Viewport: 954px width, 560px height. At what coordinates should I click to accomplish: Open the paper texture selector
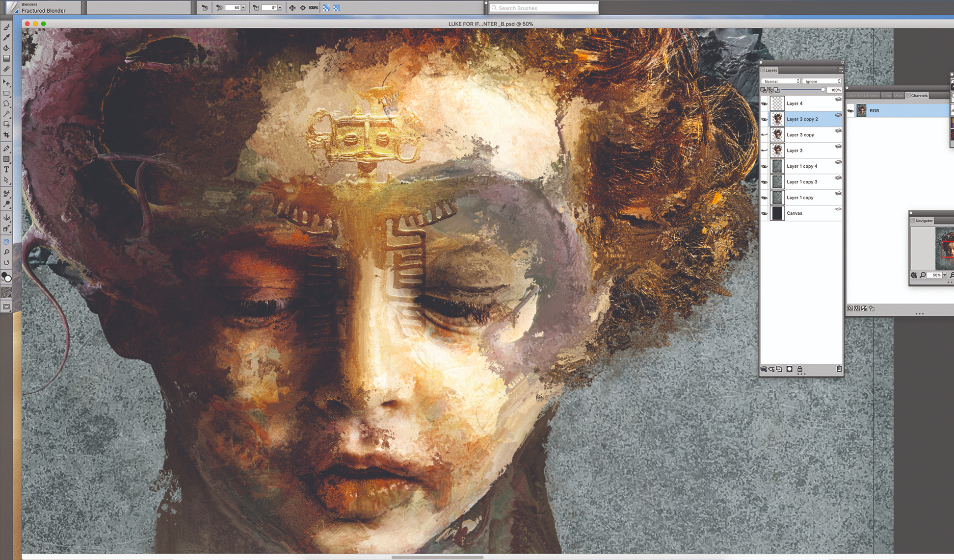[6, 293]
